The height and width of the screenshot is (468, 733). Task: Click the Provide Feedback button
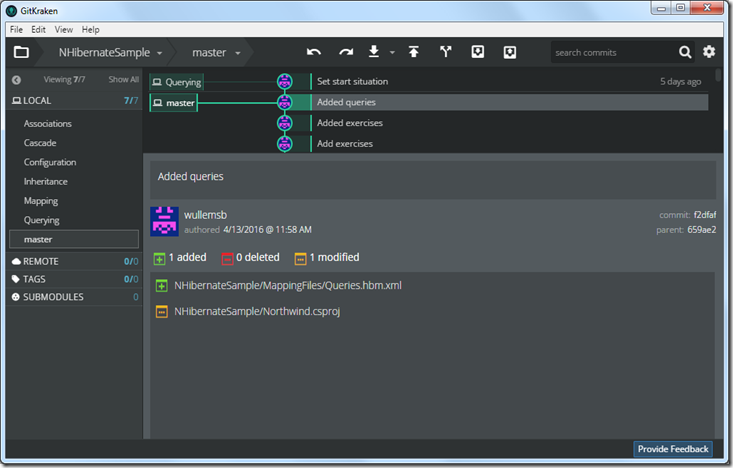(673, 449)
